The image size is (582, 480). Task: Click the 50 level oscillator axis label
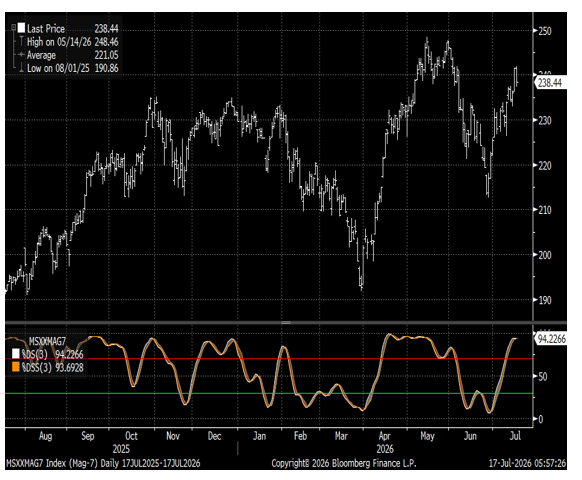pyautogui.click(x=543, y=376)
